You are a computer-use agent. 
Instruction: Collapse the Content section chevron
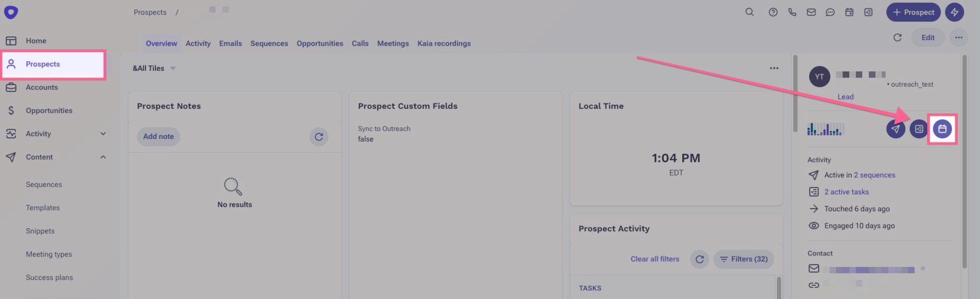coord(103,157)
